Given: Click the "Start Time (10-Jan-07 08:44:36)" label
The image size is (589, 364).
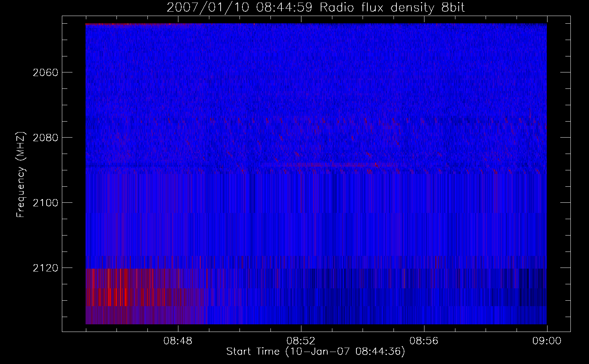Looking at the screenshot, I should click(316, 352).
